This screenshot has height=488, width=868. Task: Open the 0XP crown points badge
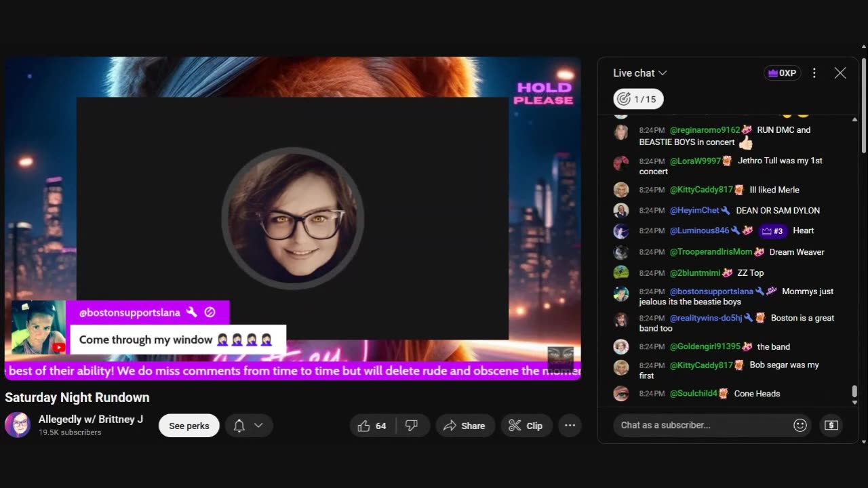(x=782, y=73)
